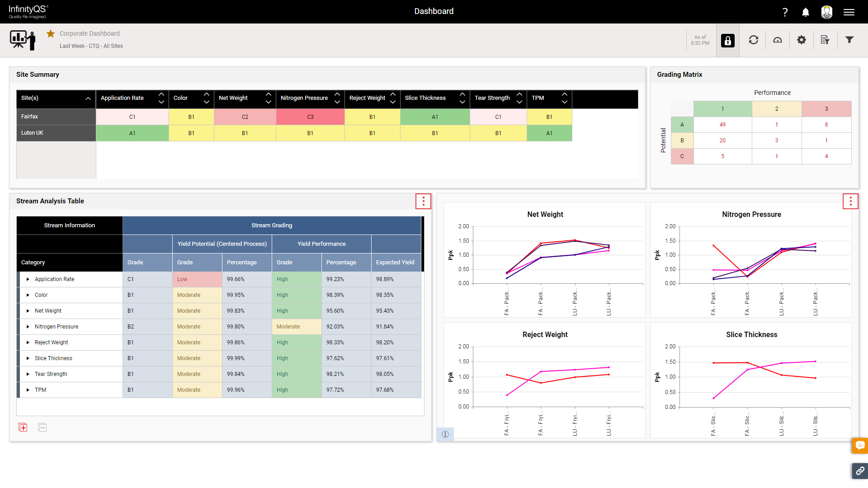Expand the Slice Thickness category row
Image resolution: width=868 pixels, height=488 pixels.
coord(28,358)
